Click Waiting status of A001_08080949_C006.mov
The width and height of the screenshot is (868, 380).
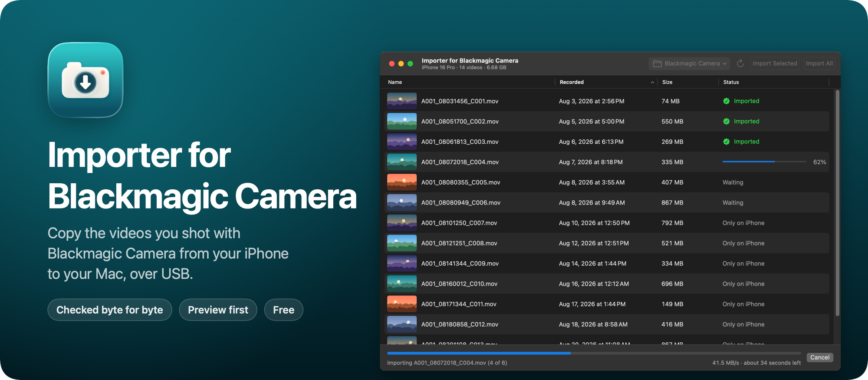coord(733,203)
